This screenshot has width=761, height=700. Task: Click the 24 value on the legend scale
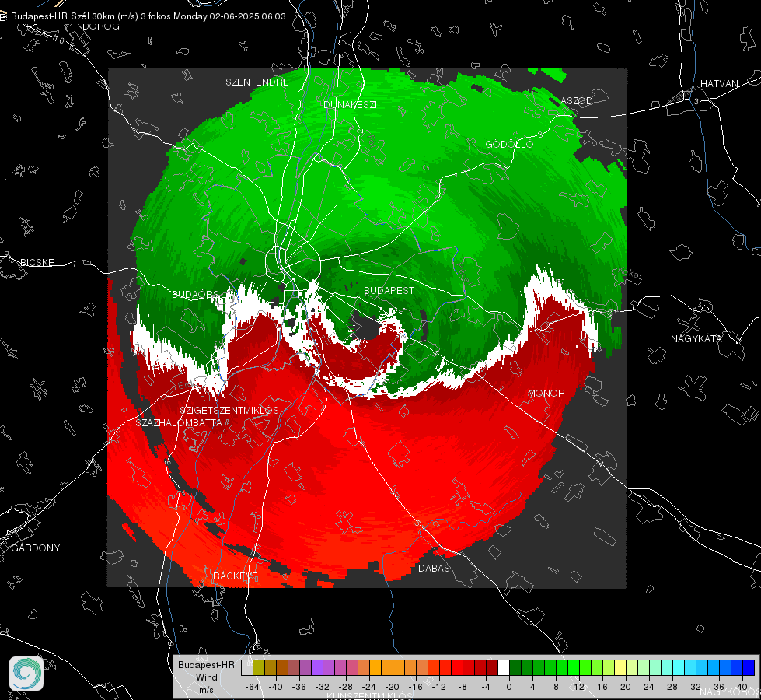(x=649, y=687)
